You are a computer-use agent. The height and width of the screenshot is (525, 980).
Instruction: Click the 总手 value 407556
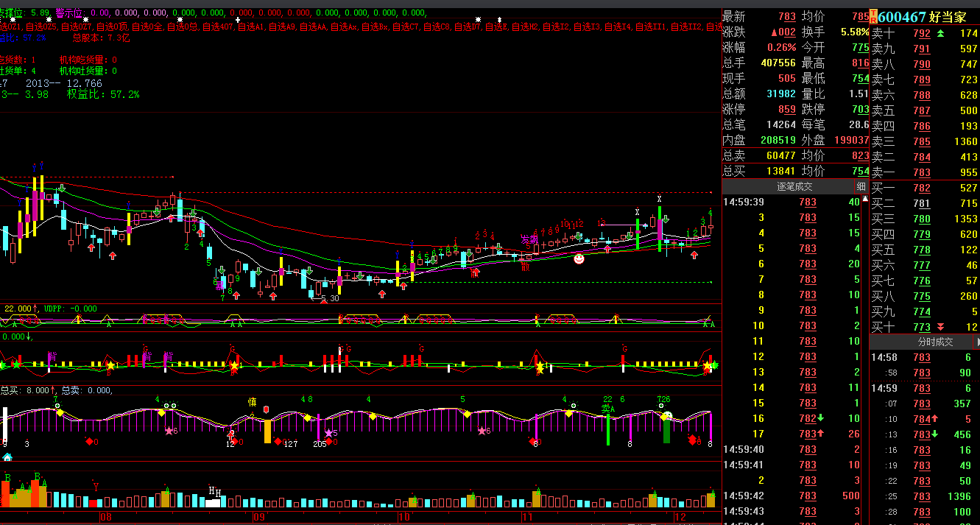tap(777, 63)
